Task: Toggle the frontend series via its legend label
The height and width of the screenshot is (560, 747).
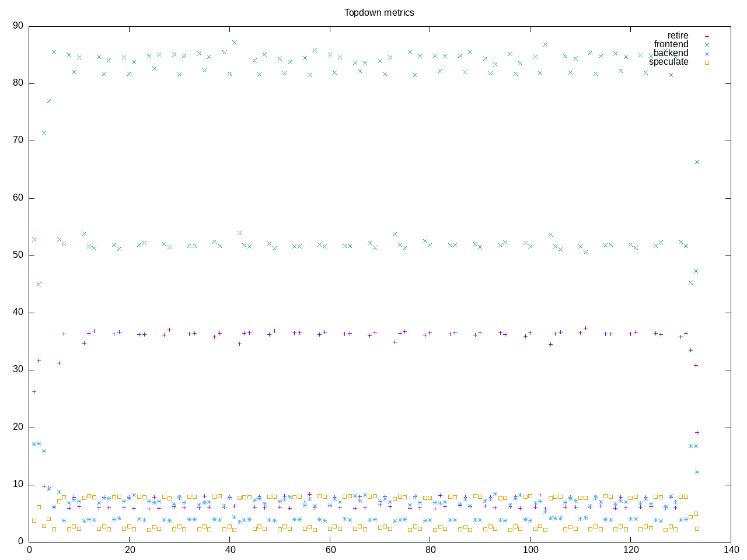Action: (x=671, y=44)
